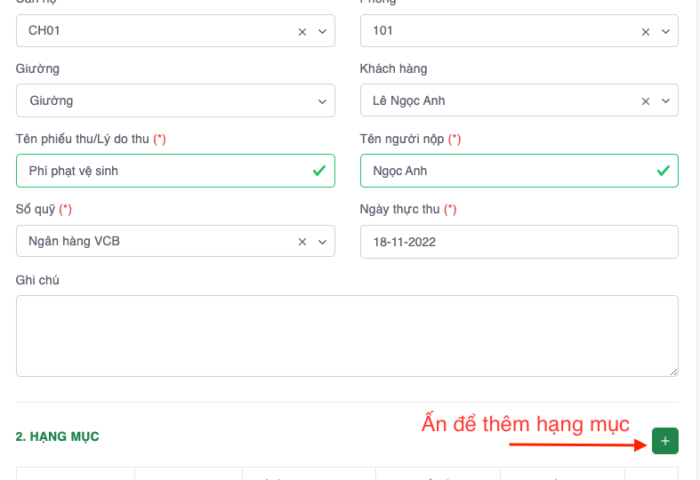Click the 2. HẠNG MỤC section heading
700x480 pixels.
tap(57, 437)
